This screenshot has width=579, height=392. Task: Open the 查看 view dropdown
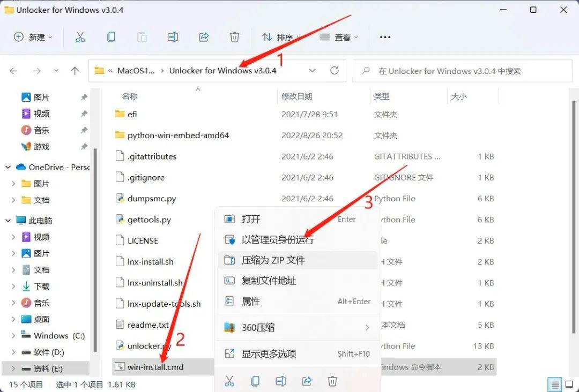click(339, 37)
